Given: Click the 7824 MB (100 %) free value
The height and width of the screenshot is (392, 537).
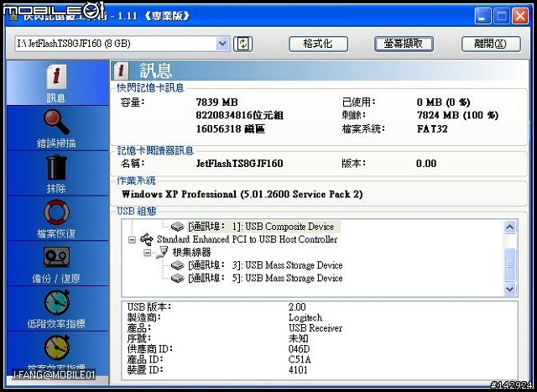Looking at the screenshot, I should pos(457,115).
